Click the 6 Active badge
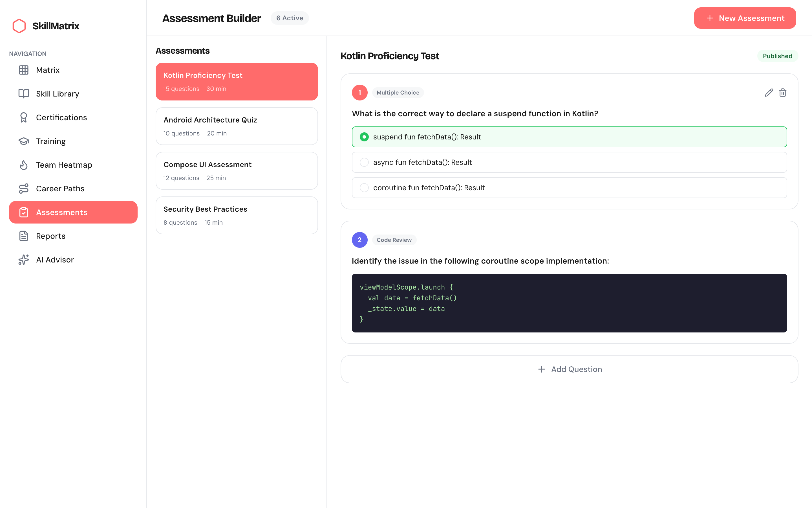This screenshot has height=508, width=812. 290,18
